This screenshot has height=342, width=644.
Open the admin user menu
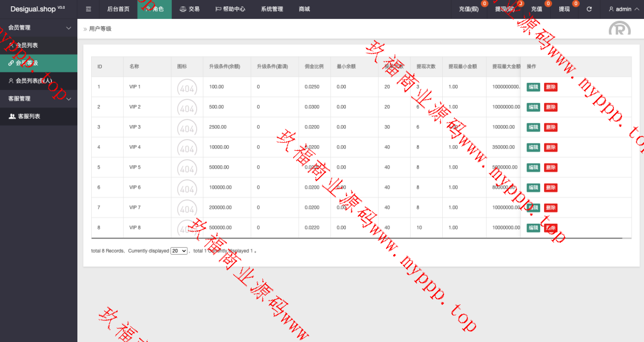(x=620, y=9)
